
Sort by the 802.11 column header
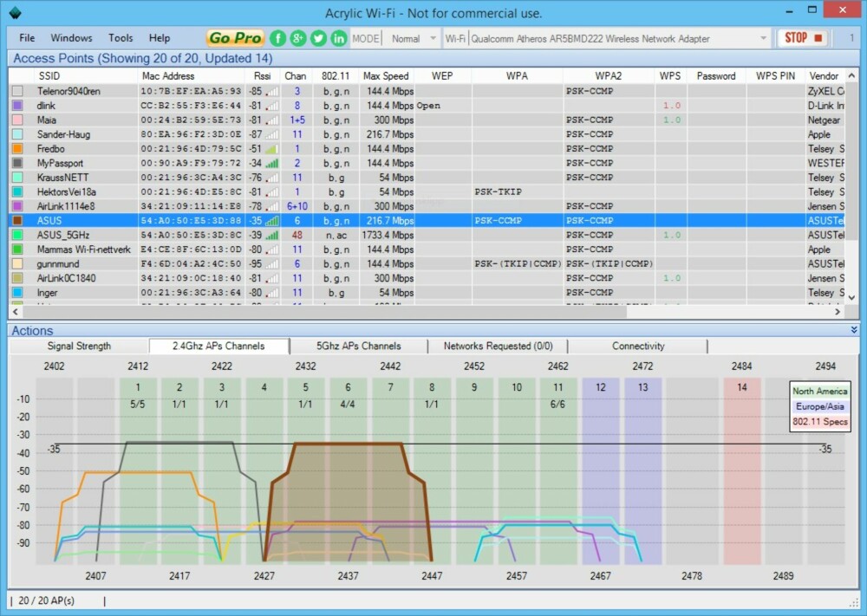(x=336, y=75)
